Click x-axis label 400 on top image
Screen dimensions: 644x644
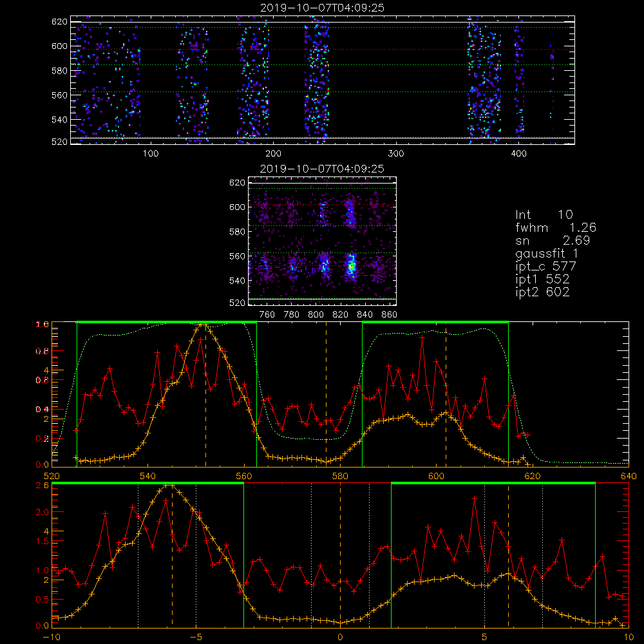click(518, 154)
